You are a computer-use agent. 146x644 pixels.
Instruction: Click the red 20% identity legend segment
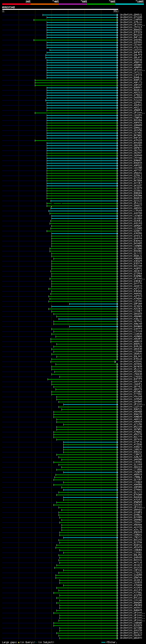click(16, 4)
